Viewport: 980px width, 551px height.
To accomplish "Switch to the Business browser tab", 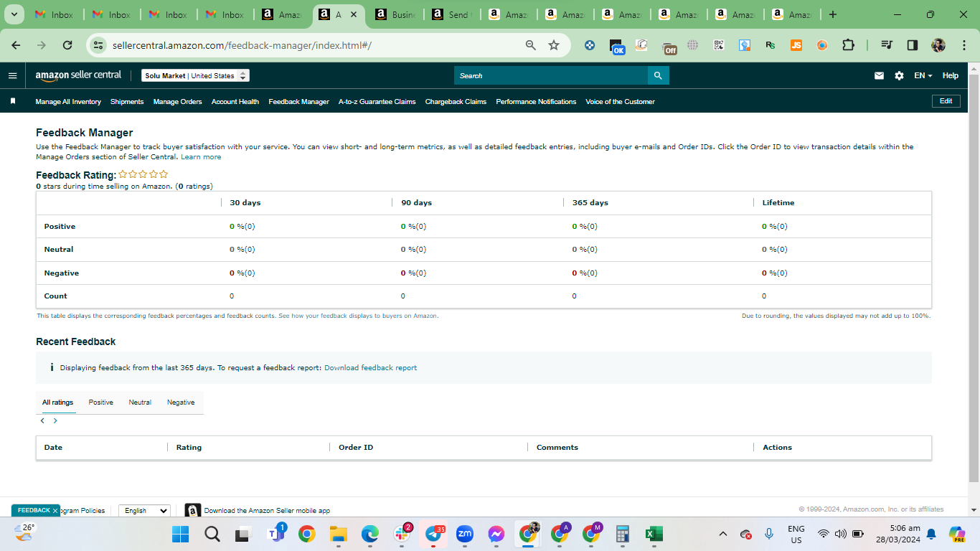I will [395, 14].
